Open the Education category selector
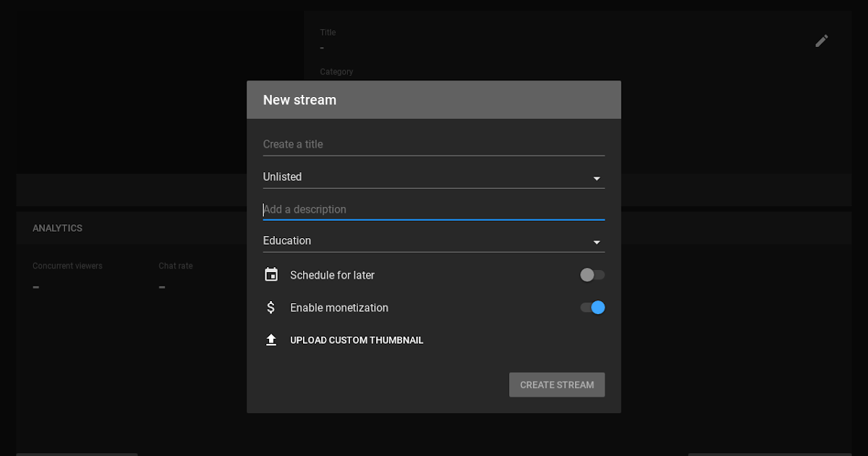The width and height of the screenshot is (868, 456). click(434, 240)
